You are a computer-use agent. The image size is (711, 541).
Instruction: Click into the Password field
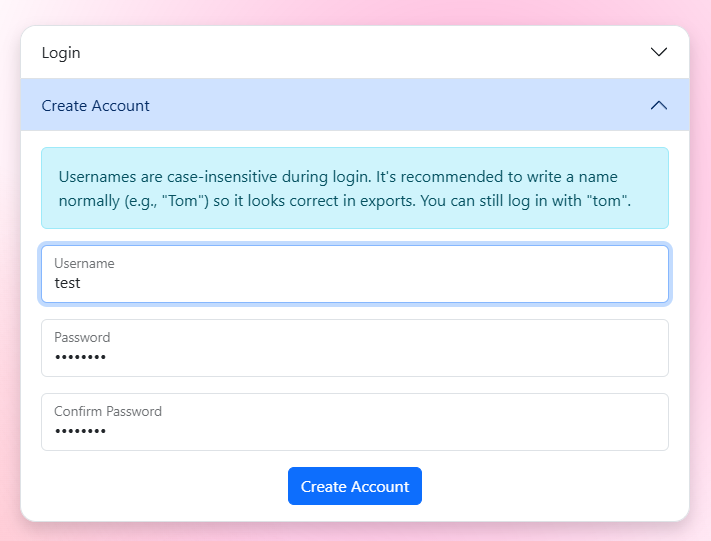coord(355,348)
